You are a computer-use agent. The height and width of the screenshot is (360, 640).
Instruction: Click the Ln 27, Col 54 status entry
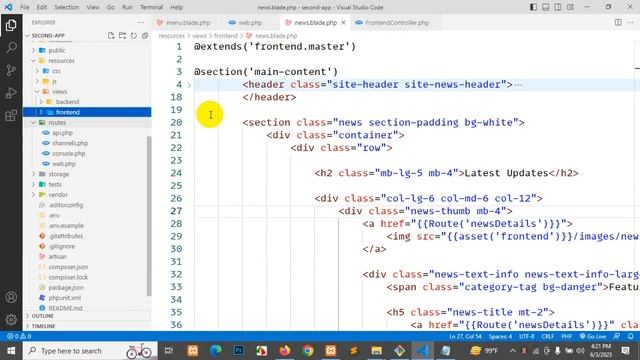coord(465,336)
